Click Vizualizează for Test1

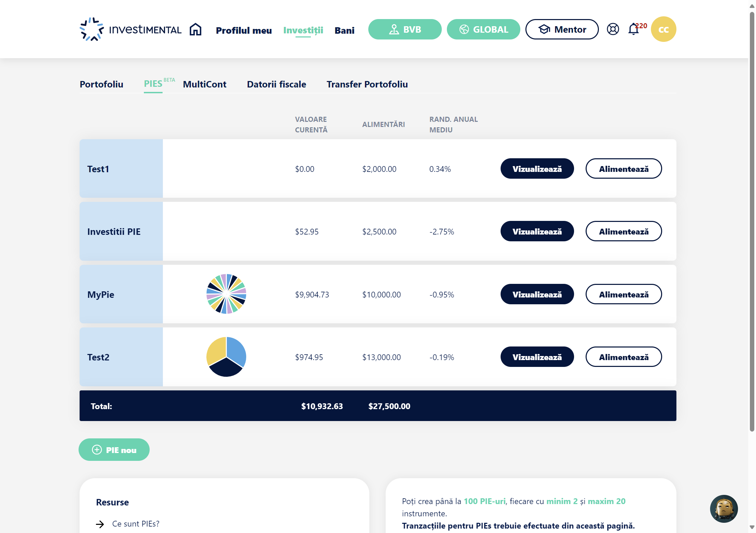click(537, 168)
